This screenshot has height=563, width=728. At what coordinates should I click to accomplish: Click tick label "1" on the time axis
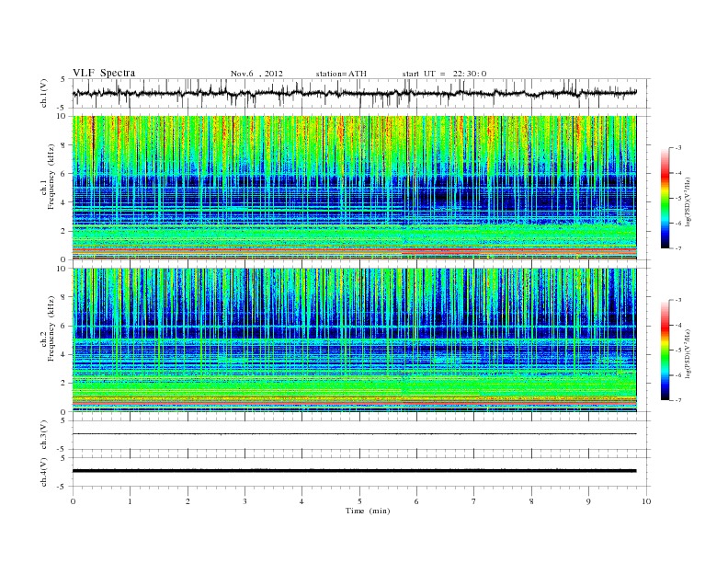coord(130,501)
